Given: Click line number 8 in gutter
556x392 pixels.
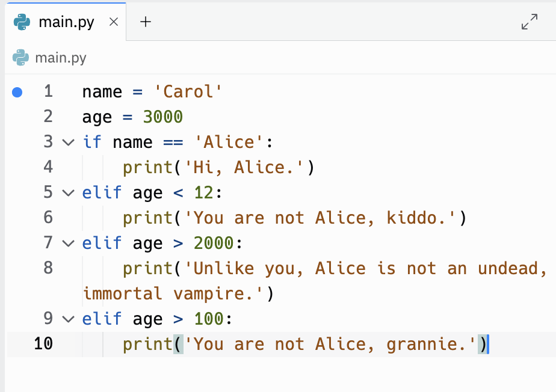Looking at the screenshot, I should 48,268.
